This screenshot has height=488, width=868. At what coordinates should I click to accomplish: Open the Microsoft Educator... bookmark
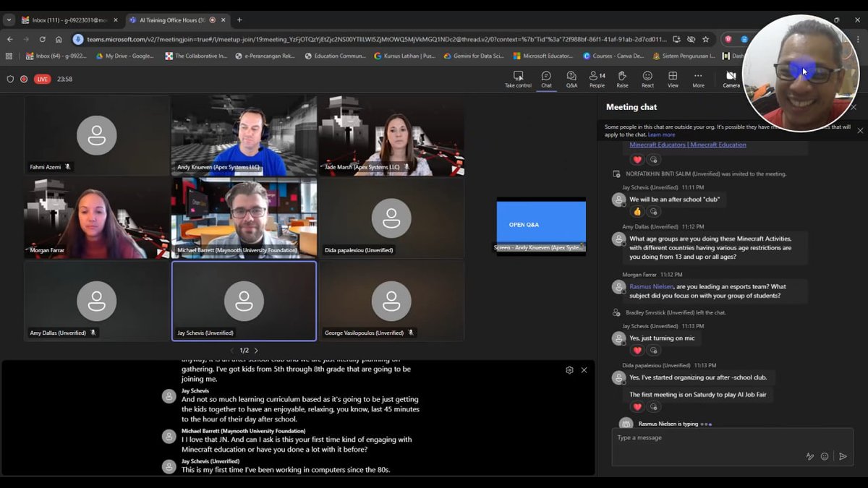[543, 56]
